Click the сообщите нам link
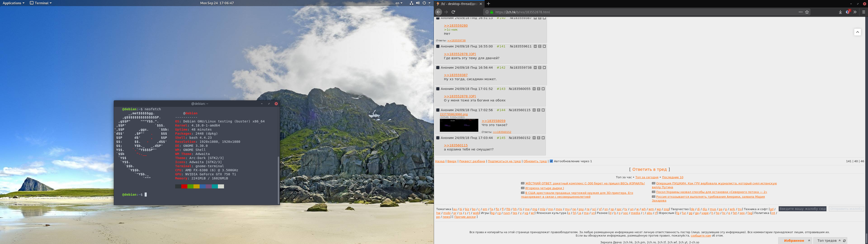Viewport: 868px width, 244px height. [x=701, y=236]
